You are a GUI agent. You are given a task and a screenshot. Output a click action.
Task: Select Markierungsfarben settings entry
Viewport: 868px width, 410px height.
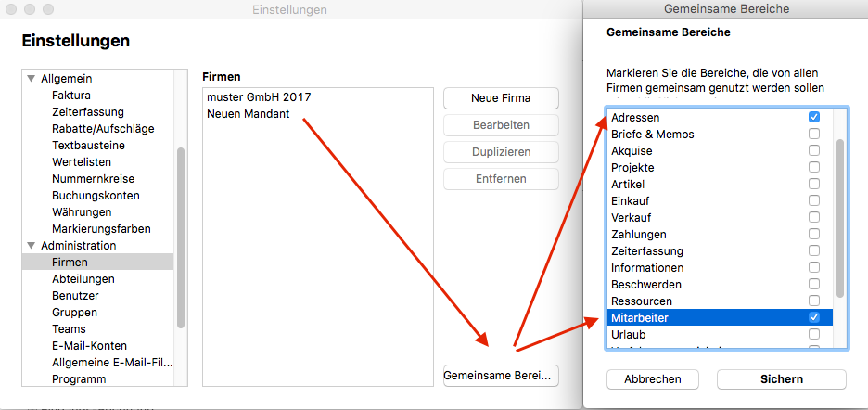click(101, 229)
